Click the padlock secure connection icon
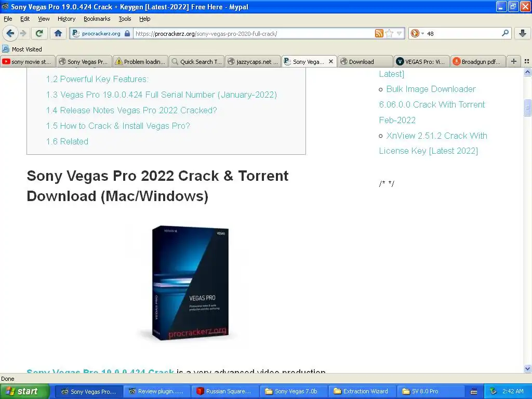 click(x=127, y=33)
